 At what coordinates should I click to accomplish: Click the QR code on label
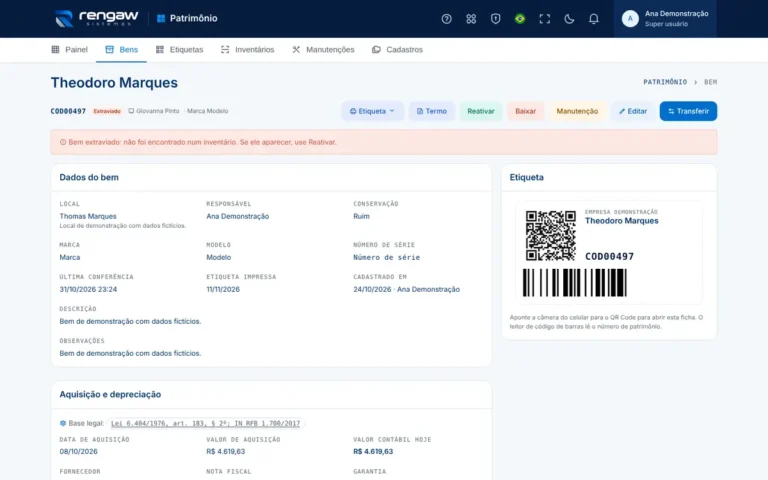tap(551, 236)
